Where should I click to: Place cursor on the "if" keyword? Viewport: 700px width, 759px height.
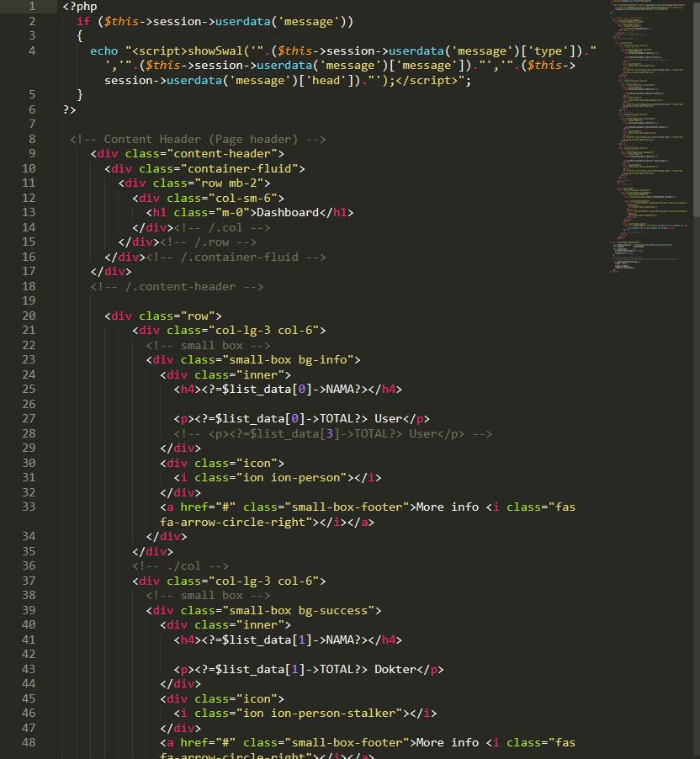click(83, 21)
